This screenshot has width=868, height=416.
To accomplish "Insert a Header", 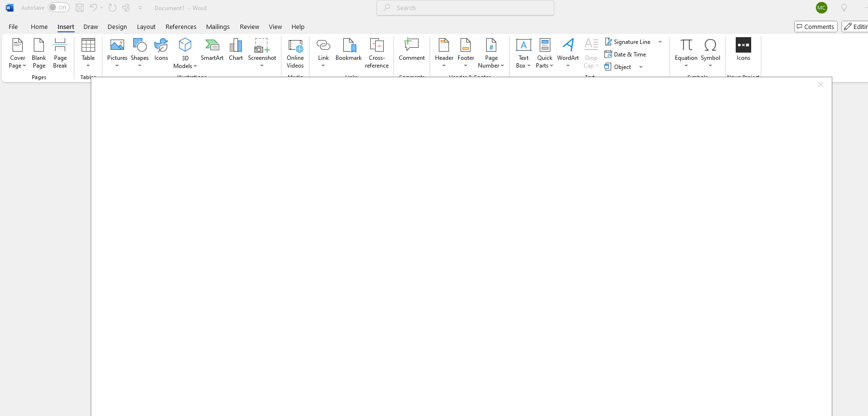I will pyautogui.click(x=444, y=53).
